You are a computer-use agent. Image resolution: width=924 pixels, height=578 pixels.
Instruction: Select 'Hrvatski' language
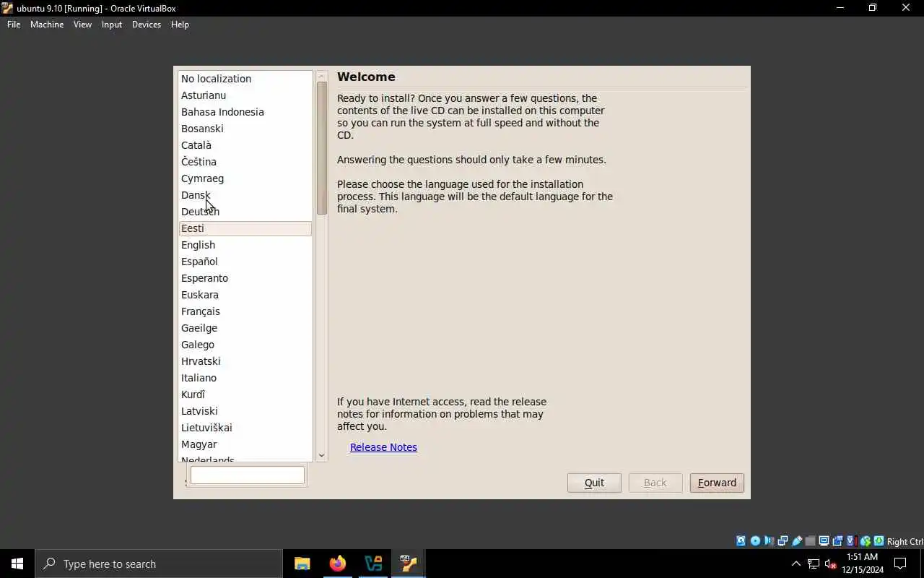tap(245, 361)
